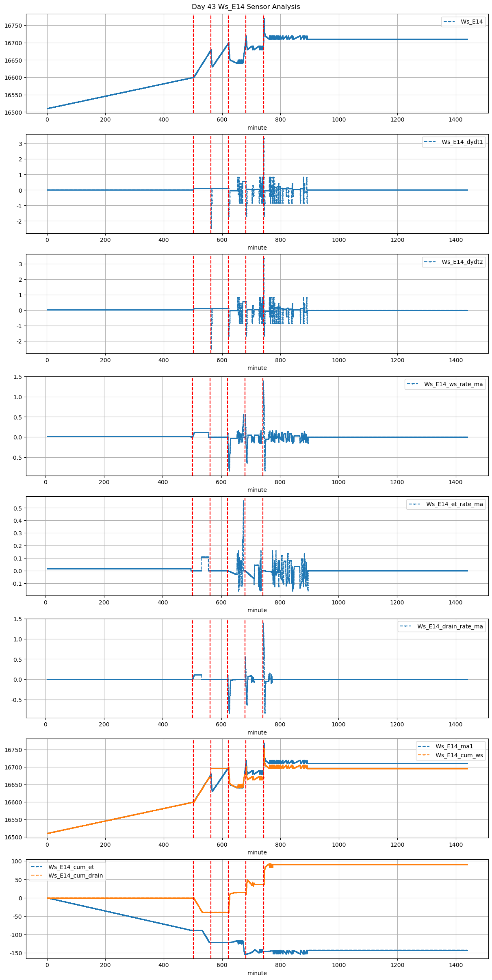Screen dimensions: 492x980
Task: Click the Ws_E14 legend entry in top plot
Action: point(471,22)
